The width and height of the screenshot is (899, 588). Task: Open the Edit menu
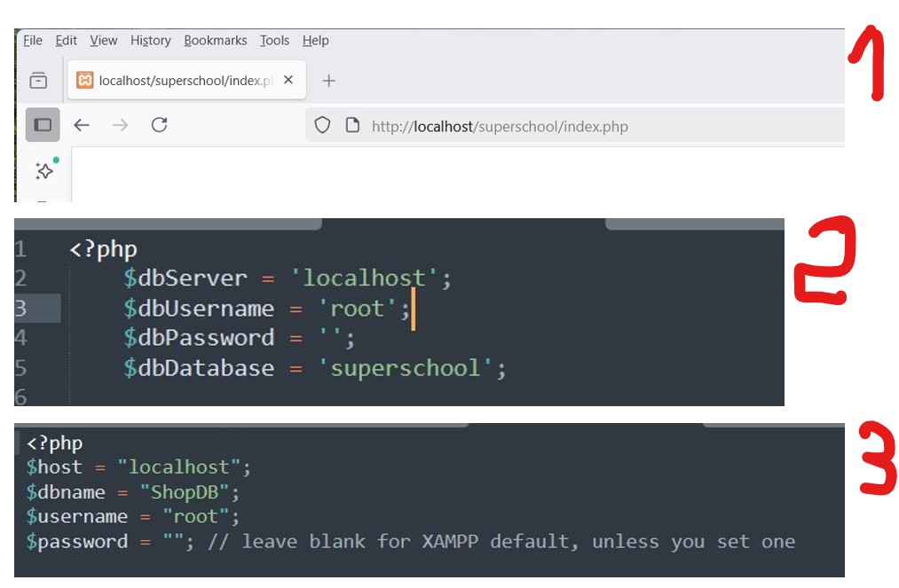(x=66, y=41)
